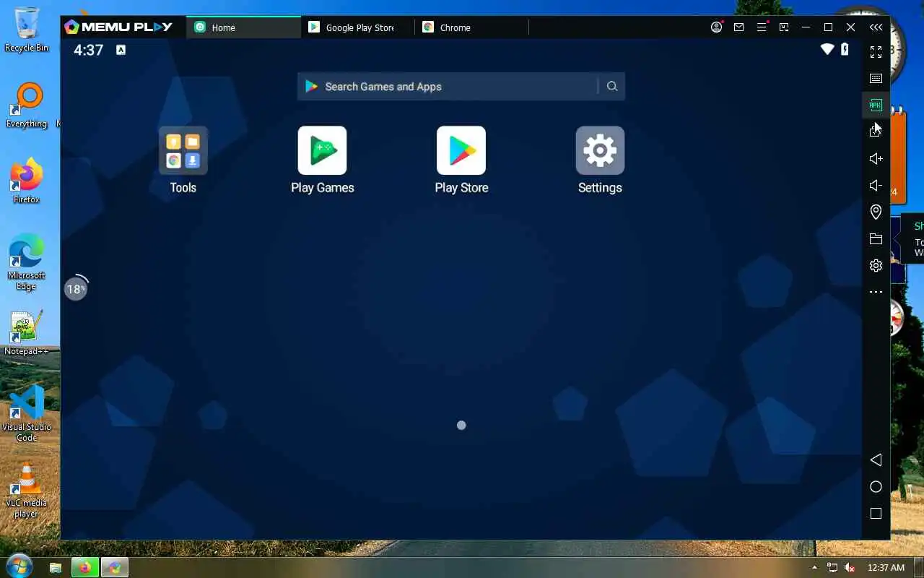Open the keyboard mapping tool
The width and height of the screenshot is (924, 578).
(876, 78)
